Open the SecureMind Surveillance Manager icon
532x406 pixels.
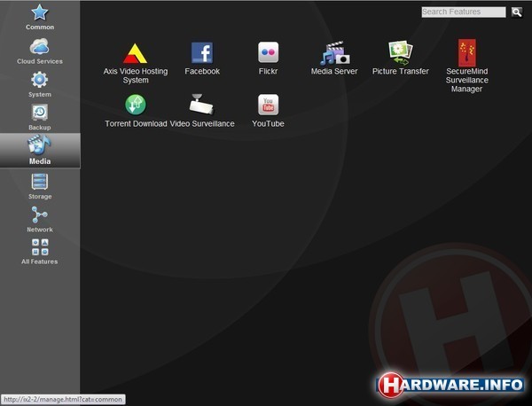pos(467,53)
